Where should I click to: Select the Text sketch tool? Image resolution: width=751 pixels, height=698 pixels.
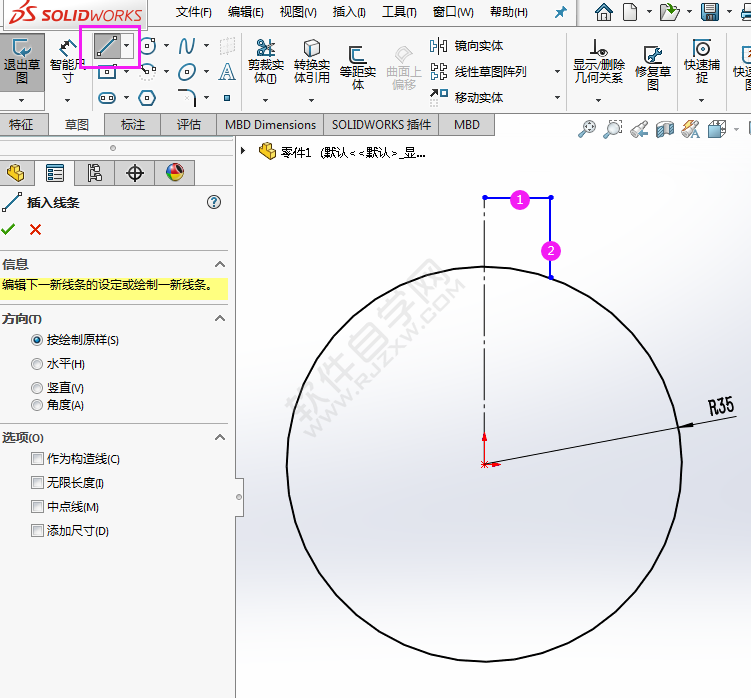click(227, 72)
